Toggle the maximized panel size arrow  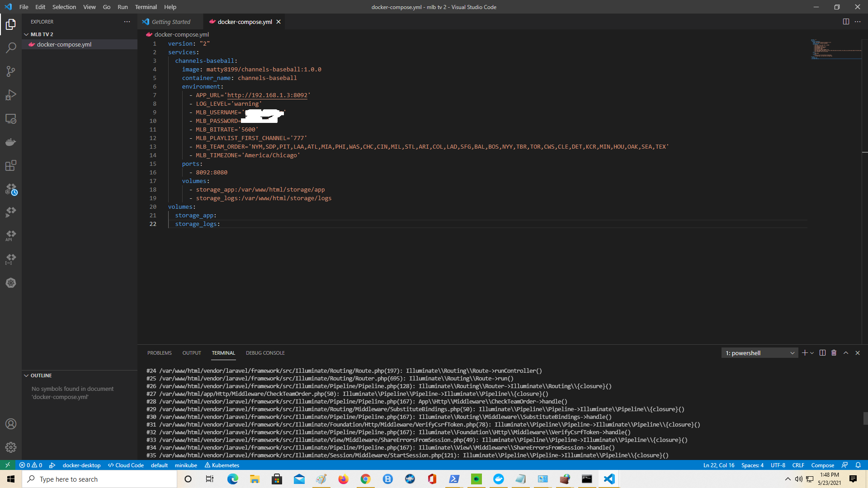[x=846, y=353]
